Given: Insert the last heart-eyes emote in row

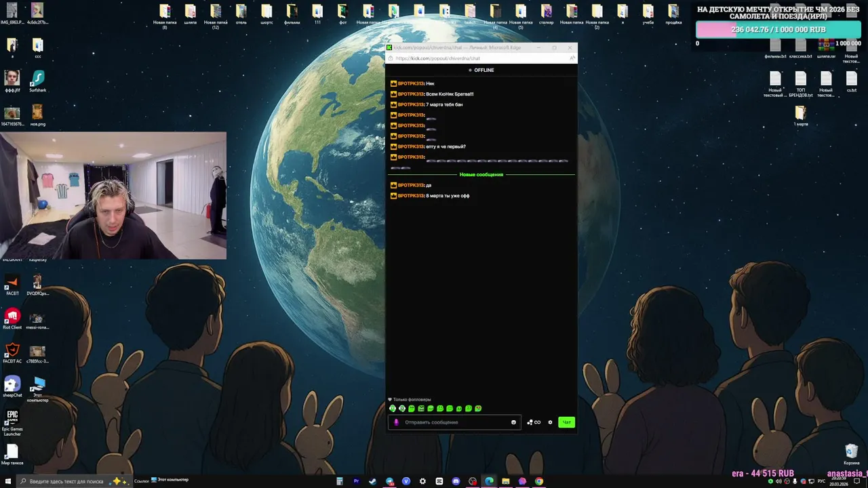Looking at the screenshot, I should [x=478, y=409].
